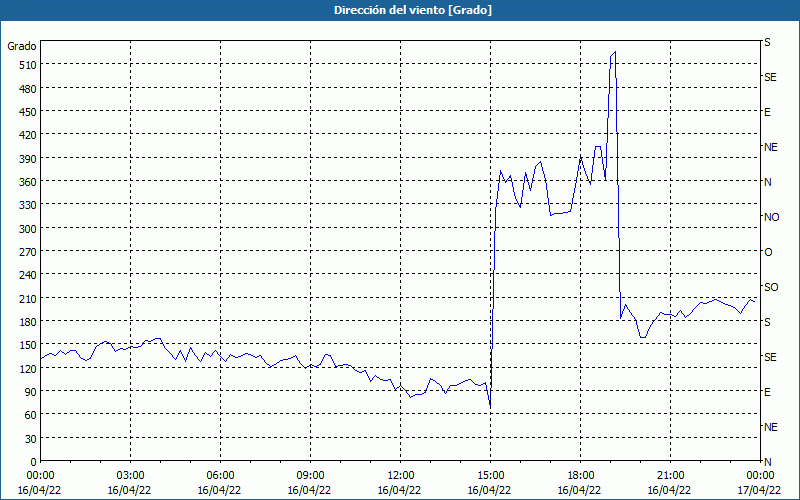Screen dimensions: 800x500
Task: Click the 03:00 time axis label
Action: (130, 476)
